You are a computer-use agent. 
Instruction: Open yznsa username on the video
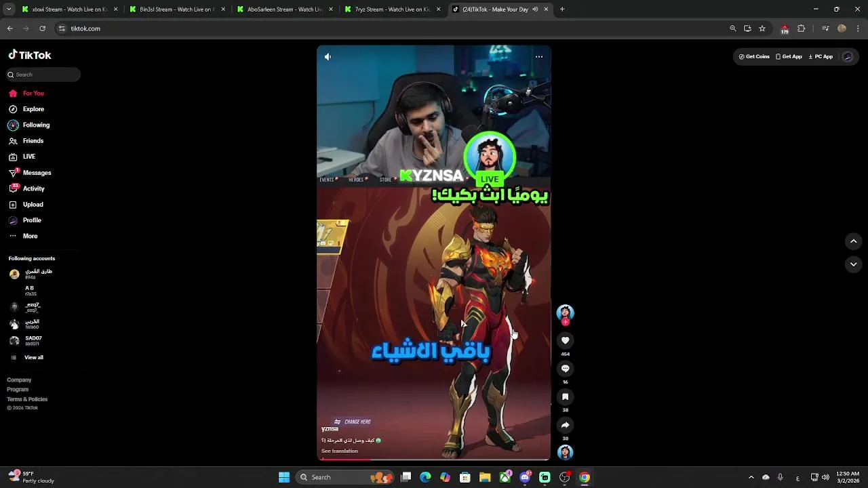coord(330,429)
